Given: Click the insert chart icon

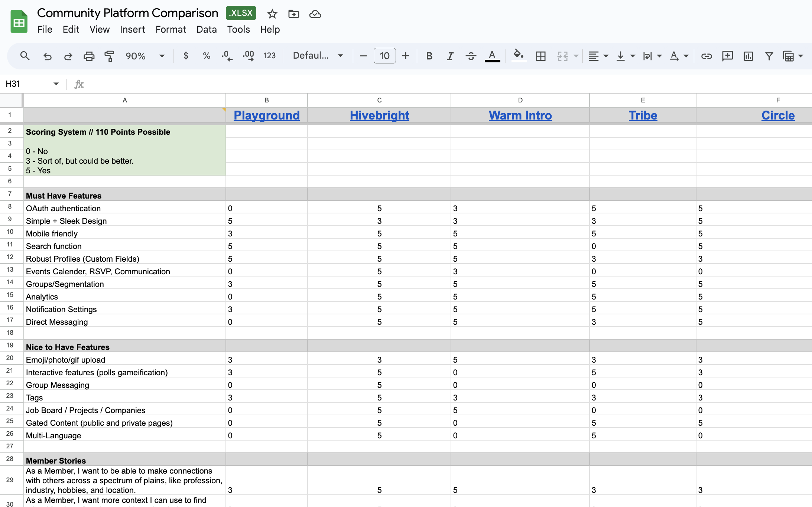Looking at the screenshot, I should 748,56.
